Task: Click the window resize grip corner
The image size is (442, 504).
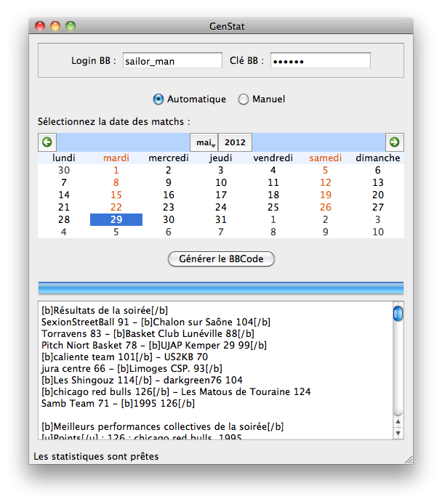Action: point(409,460)
